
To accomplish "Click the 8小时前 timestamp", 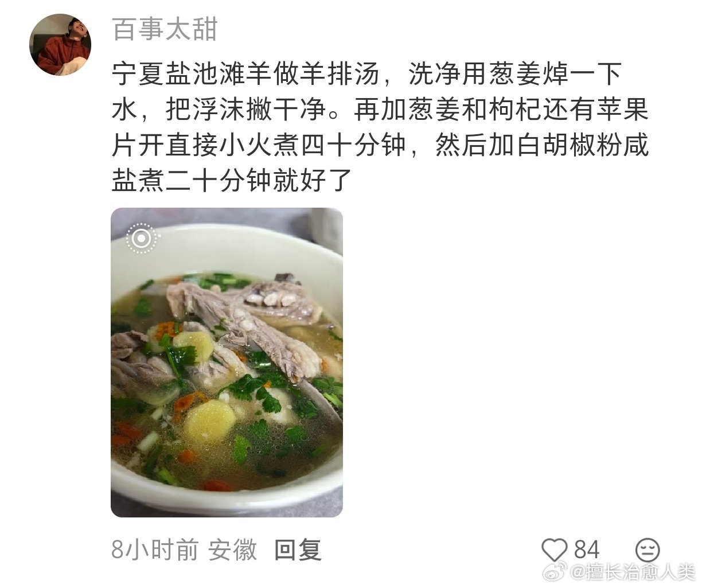I will point(155,550).
